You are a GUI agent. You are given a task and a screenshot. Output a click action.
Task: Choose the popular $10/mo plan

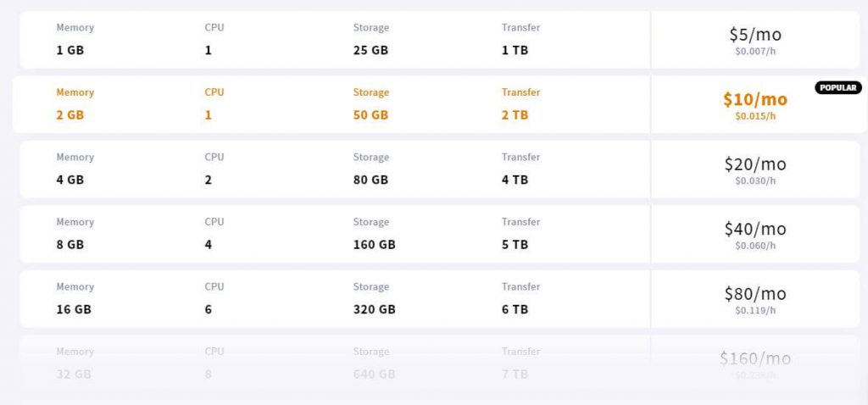coord(755,99)
